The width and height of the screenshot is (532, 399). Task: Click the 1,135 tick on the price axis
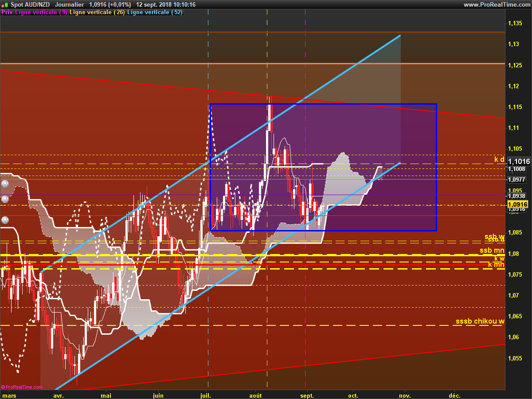pos(515,23)
